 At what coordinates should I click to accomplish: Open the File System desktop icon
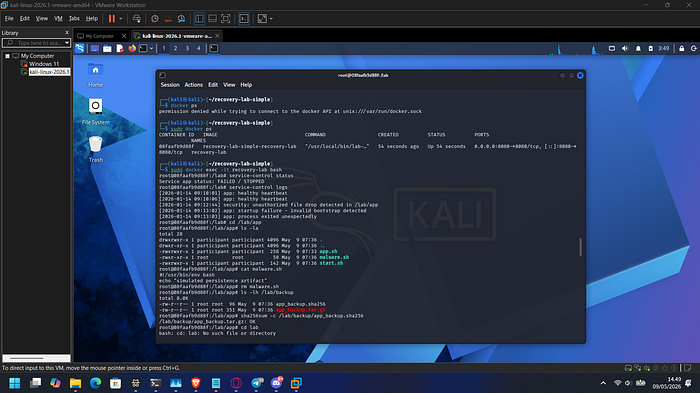tap(96, 112)
